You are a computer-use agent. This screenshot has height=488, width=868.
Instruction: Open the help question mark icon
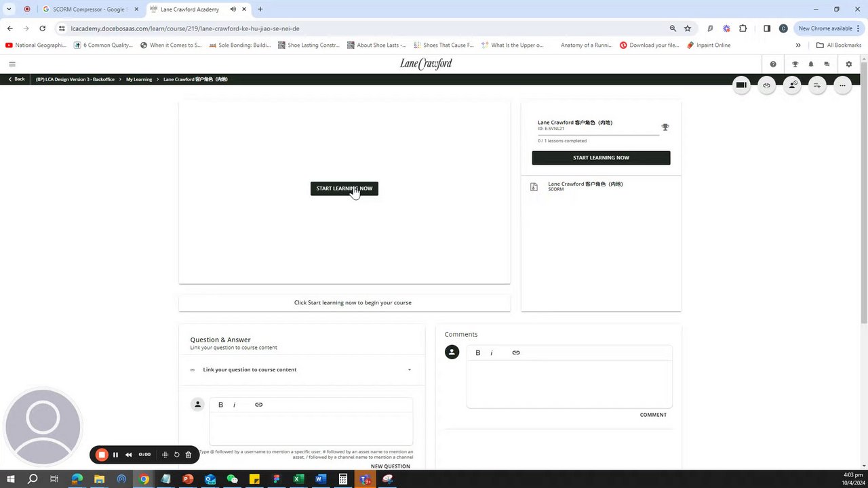773,64
